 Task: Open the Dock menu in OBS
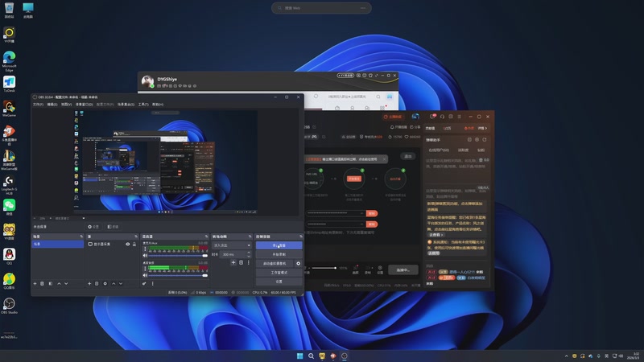point(85,105)
